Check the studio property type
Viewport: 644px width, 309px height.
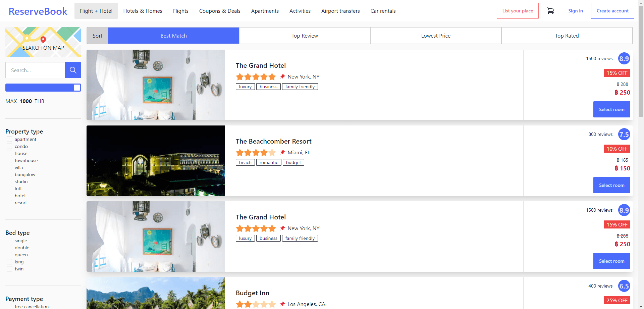tap(9, 182)
